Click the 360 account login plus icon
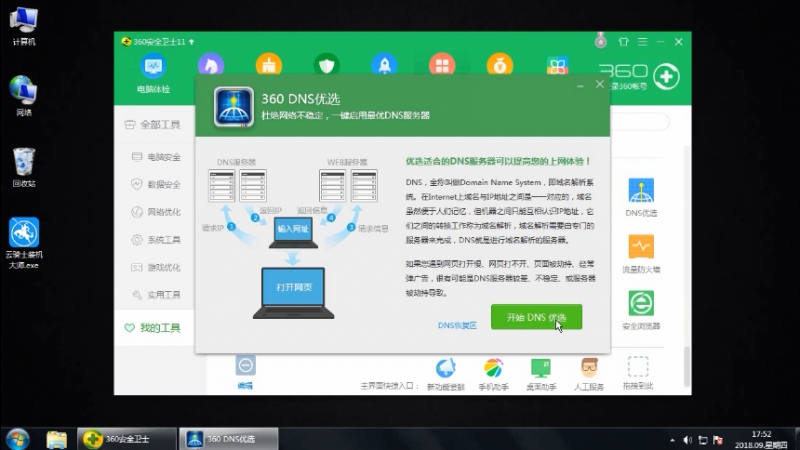800x450 pixels. point(666,77)
